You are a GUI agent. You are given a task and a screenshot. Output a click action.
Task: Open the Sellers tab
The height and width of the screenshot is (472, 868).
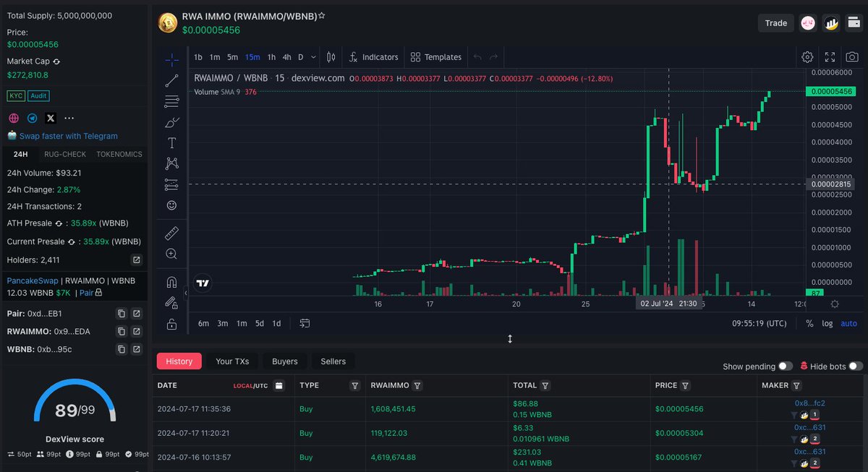pyautogui.click(x=333, y=361)
